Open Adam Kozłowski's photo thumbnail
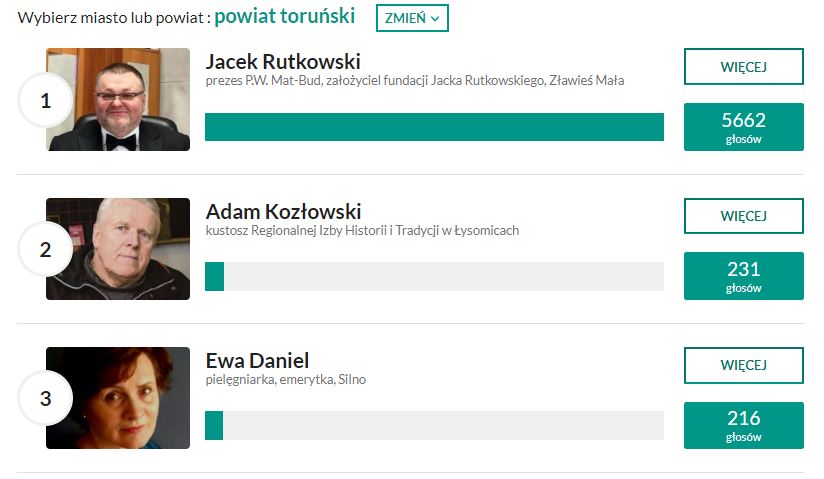Screen dimensions: 824x479 (118, 249)
